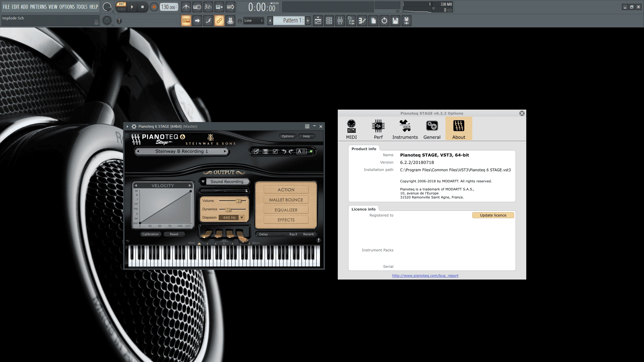Open the Mixer icon

tap(340, 21)
